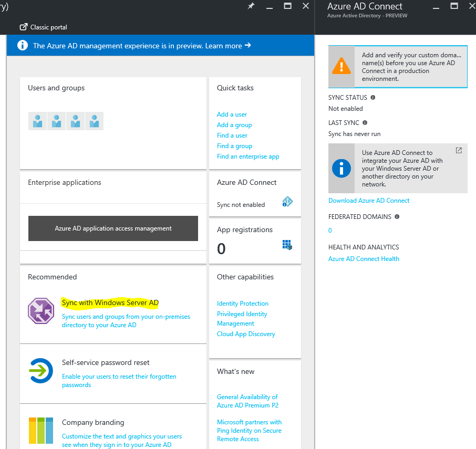Click Azure AD application access management button
The height and width of the screenshot is (449, 476).
tap(113, 228)
